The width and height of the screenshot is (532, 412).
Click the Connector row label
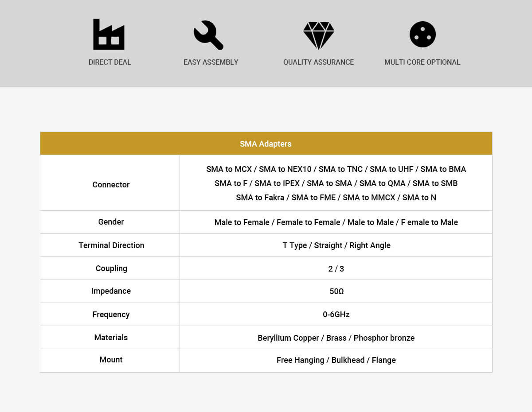pos(111,185)
